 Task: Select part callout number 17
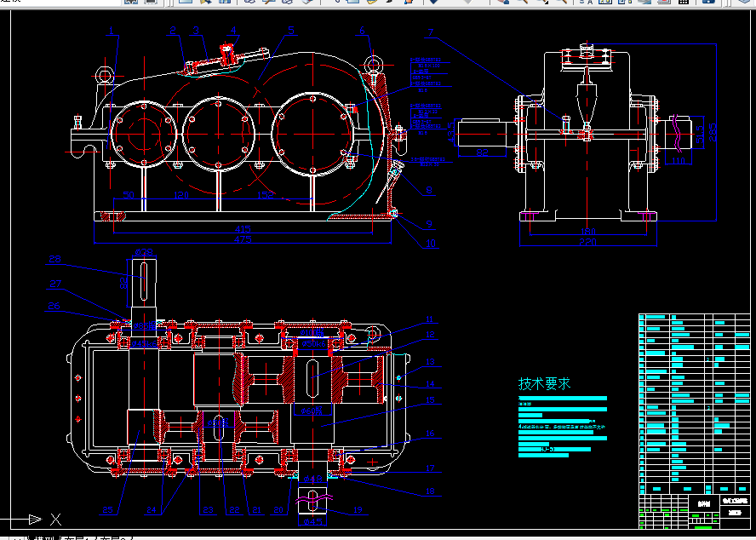coord(430,468)
